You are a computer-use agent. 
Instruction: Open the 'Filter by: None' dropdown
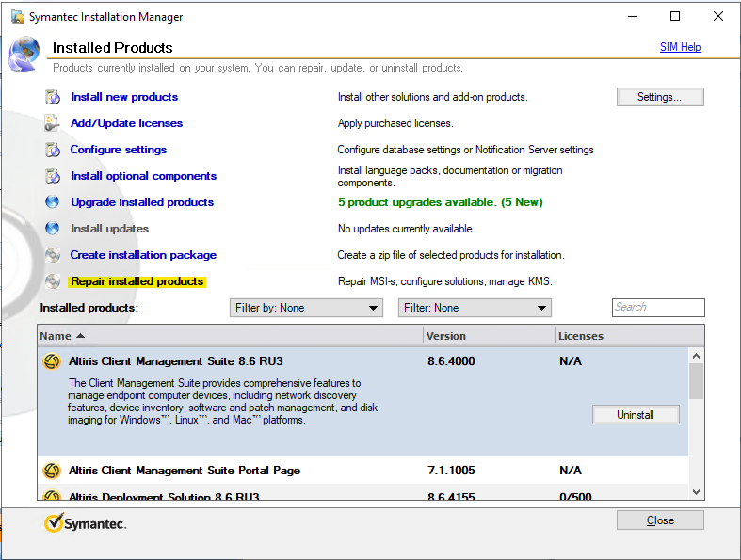306,308
